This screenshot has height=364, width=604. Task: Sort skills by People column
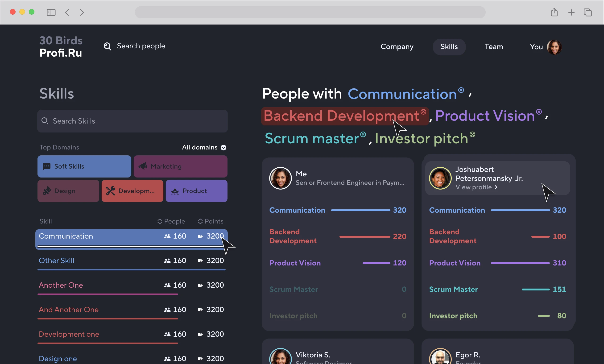(x=171, y=221)
